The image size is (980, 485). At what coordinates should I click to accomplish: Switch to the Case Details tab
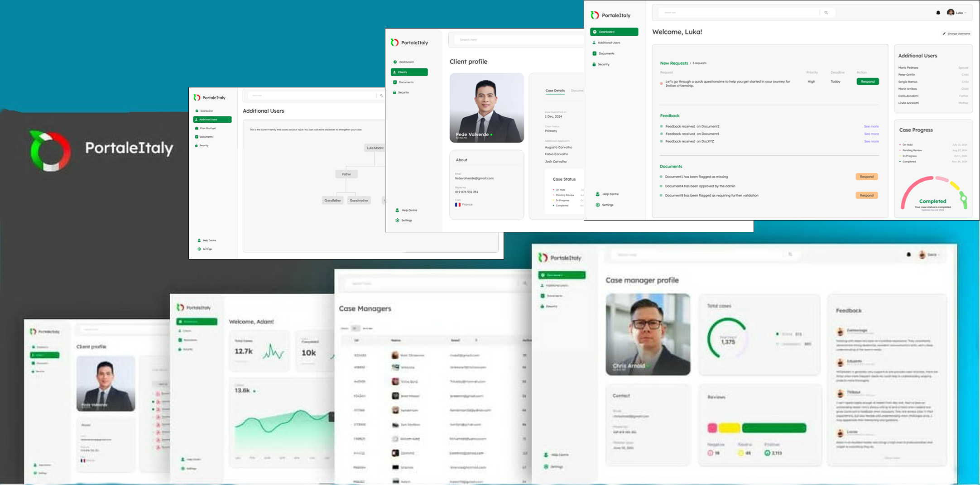(555, 91)
